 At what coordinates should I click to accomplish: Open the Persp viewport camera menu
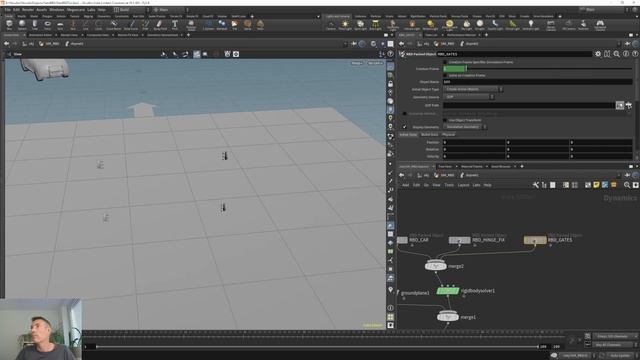coord(357,63)
